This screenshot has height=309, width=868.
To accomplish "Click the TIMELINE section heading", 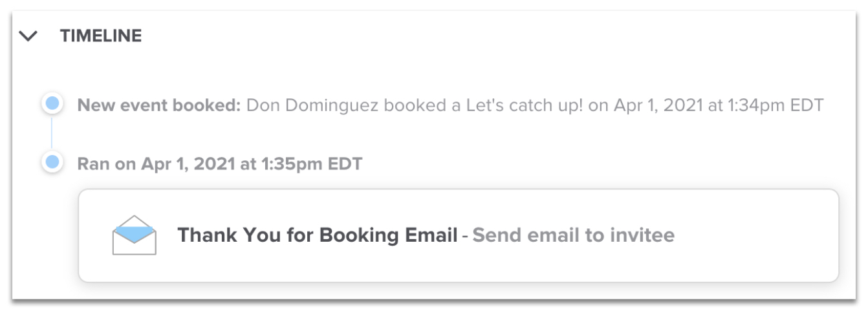I will [x=101, y=36].
